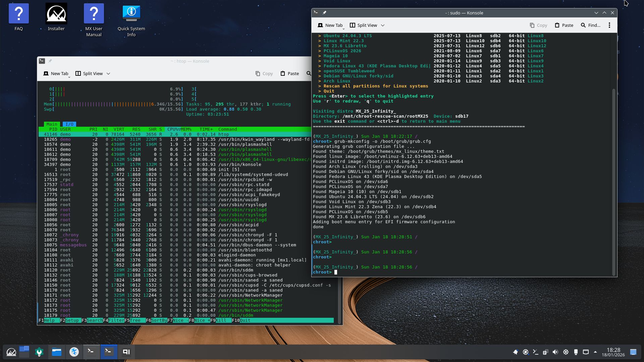Click the sudo Konsole vertical scrollbar

(x=614, y=181)
